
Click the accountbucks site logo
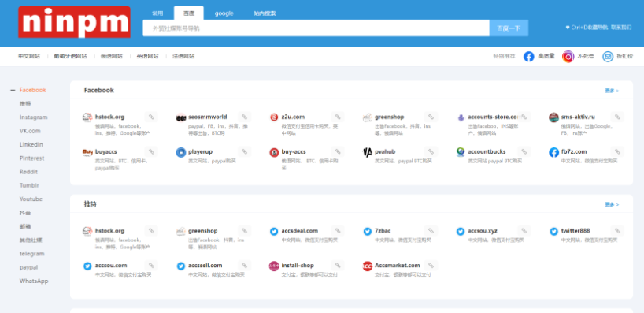pos(461,153)
